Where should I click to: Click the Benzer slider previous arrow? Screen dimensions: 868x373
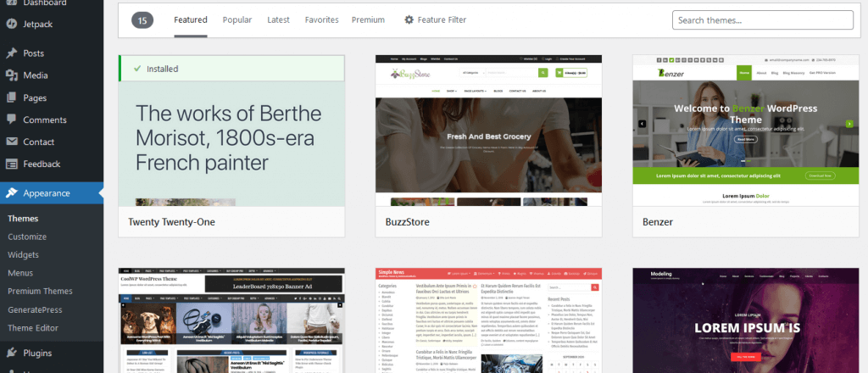(x=643, y=124)
